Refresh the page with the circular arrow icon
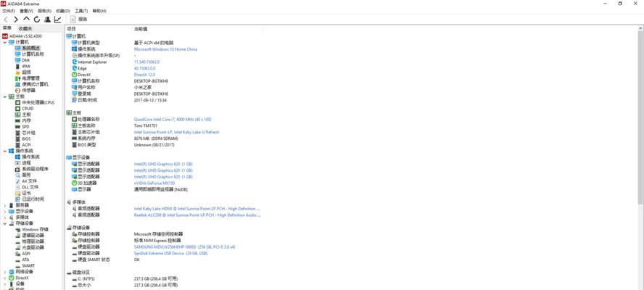The width and height of the screenshot is (644, 290). (37, 20)
